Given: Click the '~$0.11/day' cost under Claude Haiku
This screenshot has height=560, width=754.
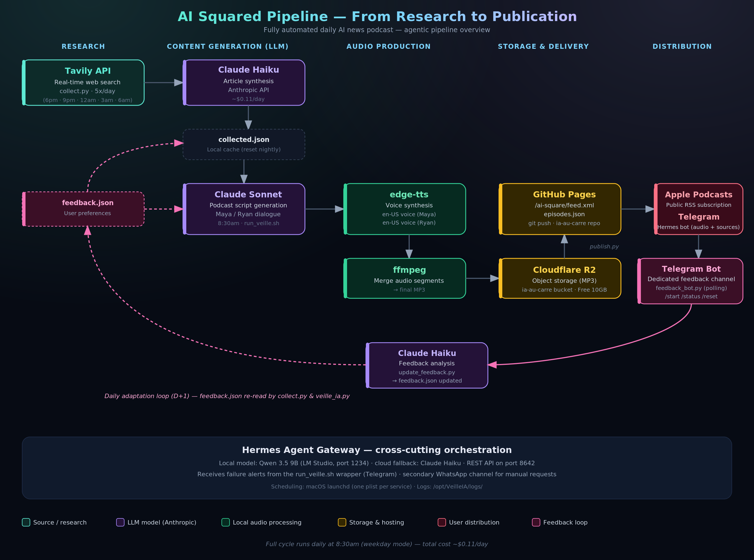Looking at the screenshot, I should pos(248,99).
